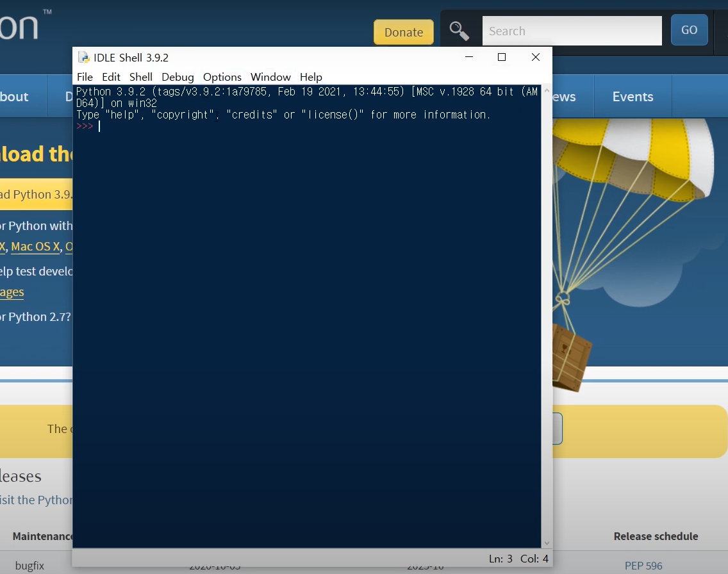Open the Shell menu in IDLE
The image size is (728, 574).
[x=141, y=77]
